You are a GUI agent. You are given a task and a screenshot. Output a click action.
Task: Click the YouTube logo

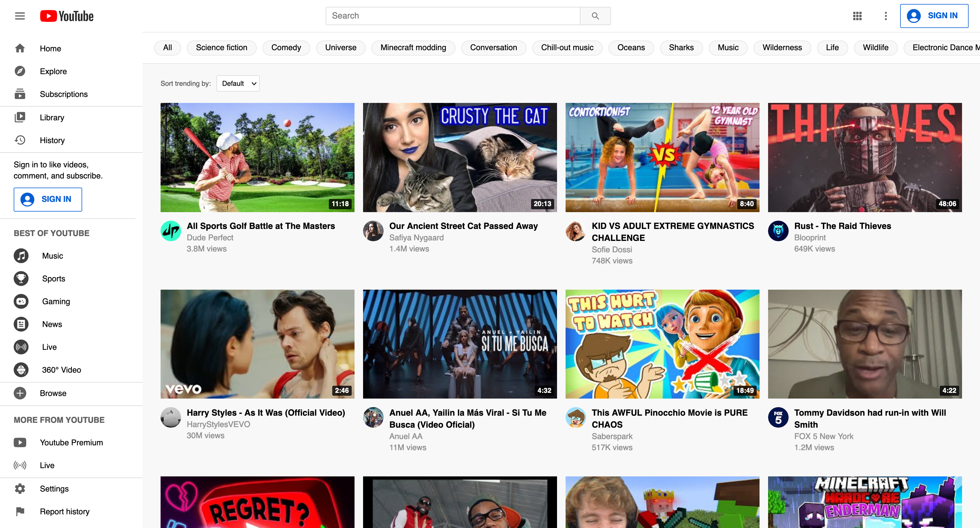click(x=66, y=16)
